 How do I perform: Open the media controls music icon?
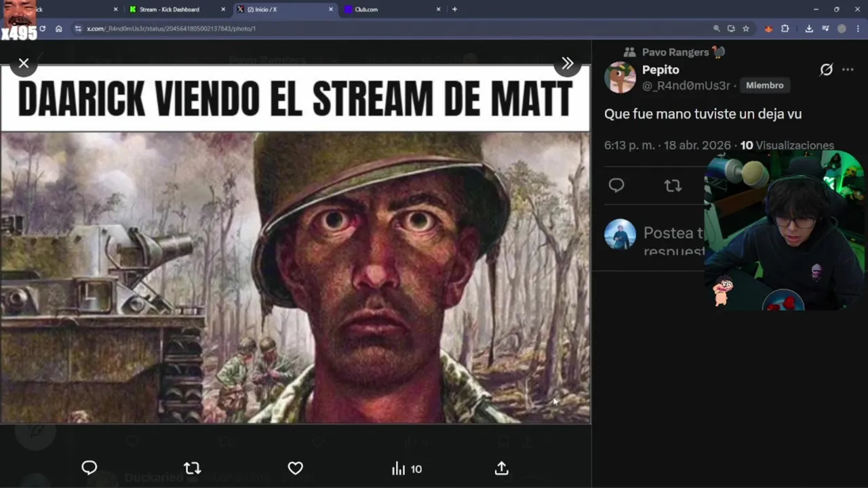tap(825, 28)
